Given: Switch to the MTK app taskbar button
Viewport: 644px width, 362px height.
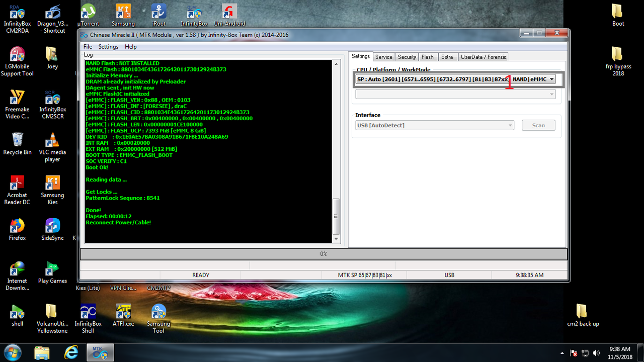Looking at the screenshot, I should [x=101, y=353].
